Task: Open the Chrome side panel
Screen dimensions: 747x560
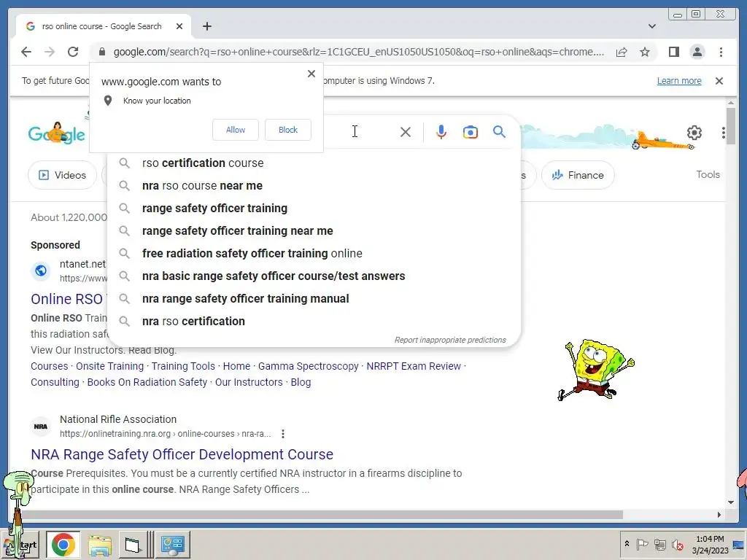Action: click(x=673, y=52)
